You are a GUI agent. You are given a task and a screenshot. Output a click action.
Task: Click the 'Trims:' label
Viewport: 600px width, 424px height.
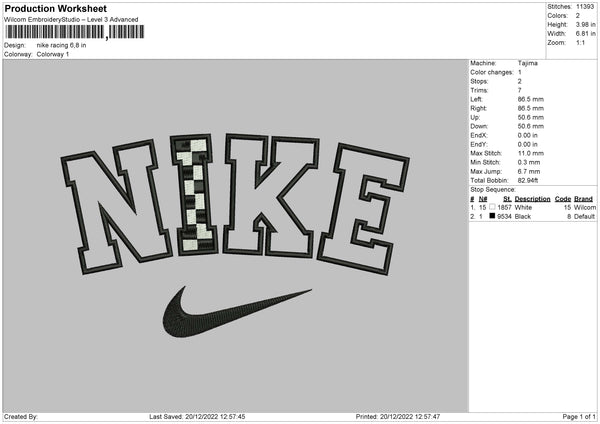pyautogui.click(x=479, y=90)
